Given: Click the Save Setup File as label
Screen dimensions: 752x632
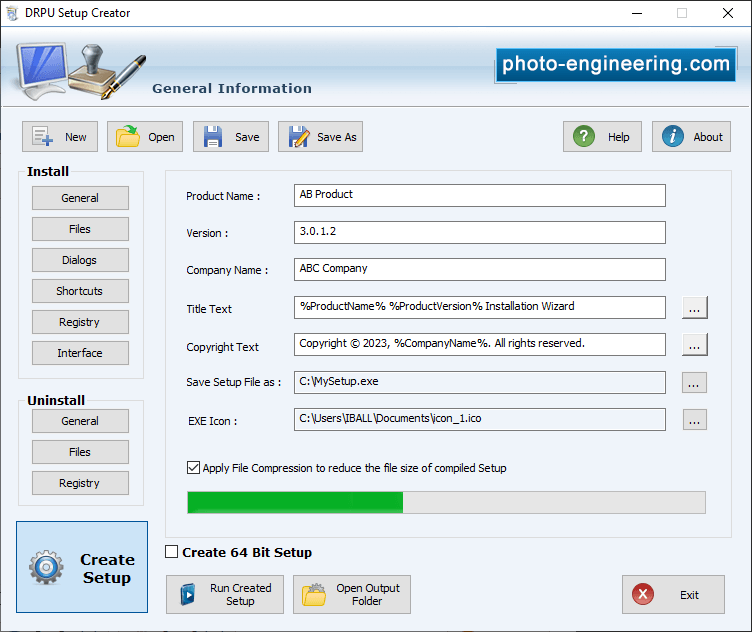Looking at the screenshot, I should pyautogui.click(x=234, y=382).
